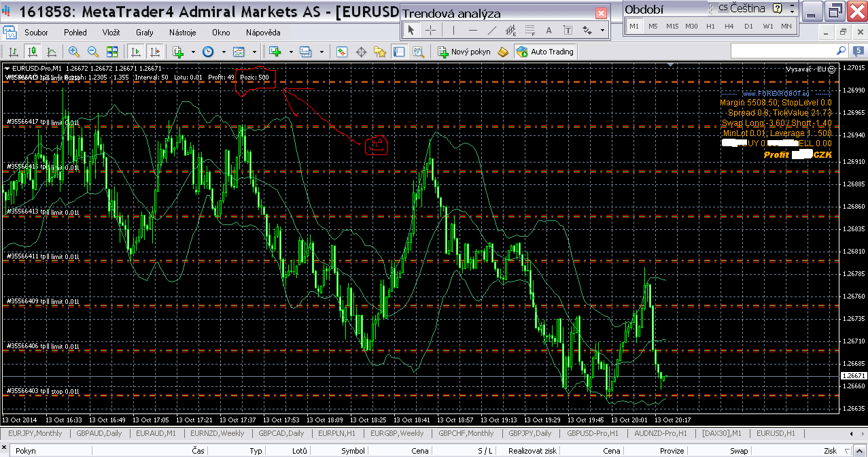Select horizontal line drawing tool

tap(473, 30)
